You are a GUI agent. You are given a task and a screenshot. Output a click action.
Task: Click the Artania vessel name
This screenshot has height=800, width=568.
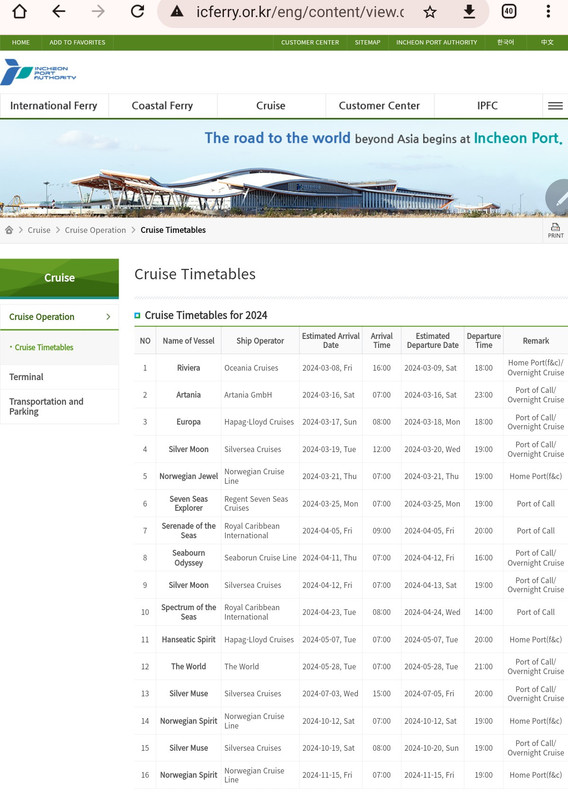188,395
